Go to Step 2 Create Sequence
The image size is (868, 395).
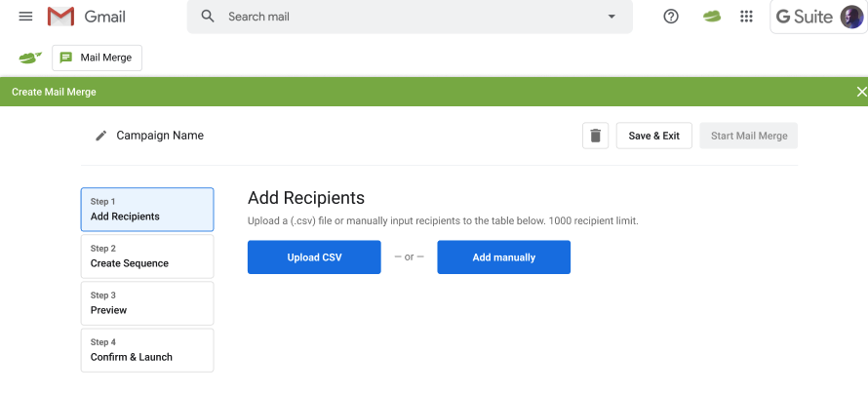(147, 256)
